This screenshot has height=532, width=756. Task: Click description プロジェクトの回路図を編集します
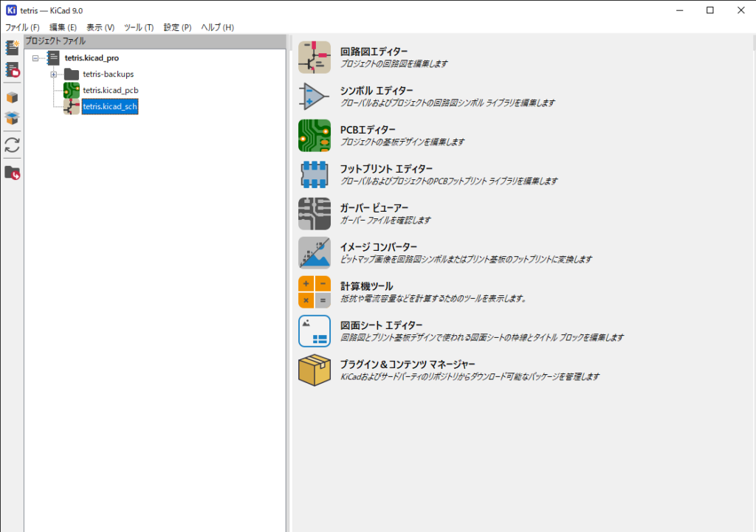394,63
